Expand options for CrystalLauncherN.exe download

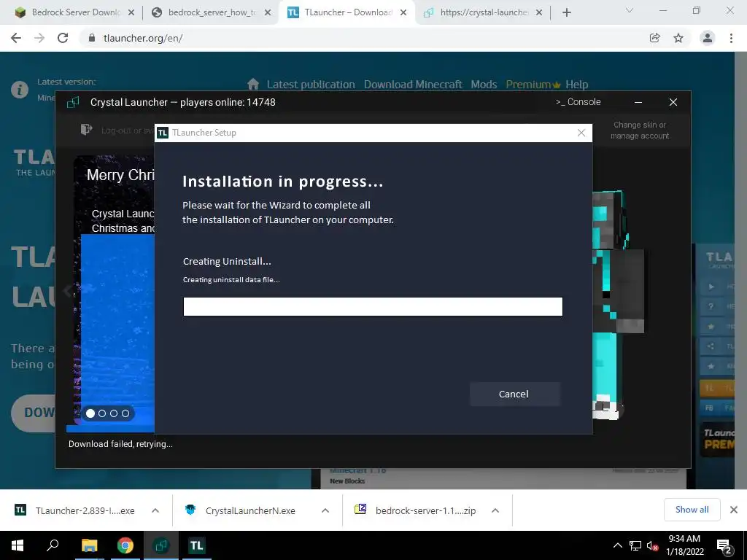(x=325, y=510)
